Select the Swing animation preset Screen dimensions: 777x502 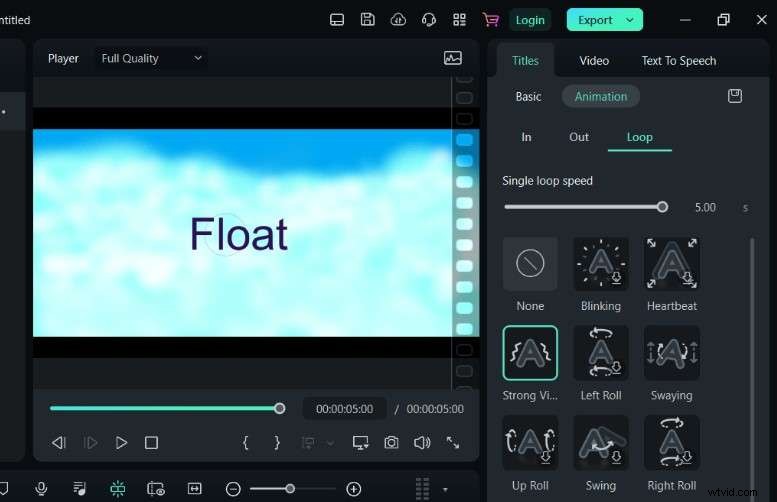click(x=601, y=443)
